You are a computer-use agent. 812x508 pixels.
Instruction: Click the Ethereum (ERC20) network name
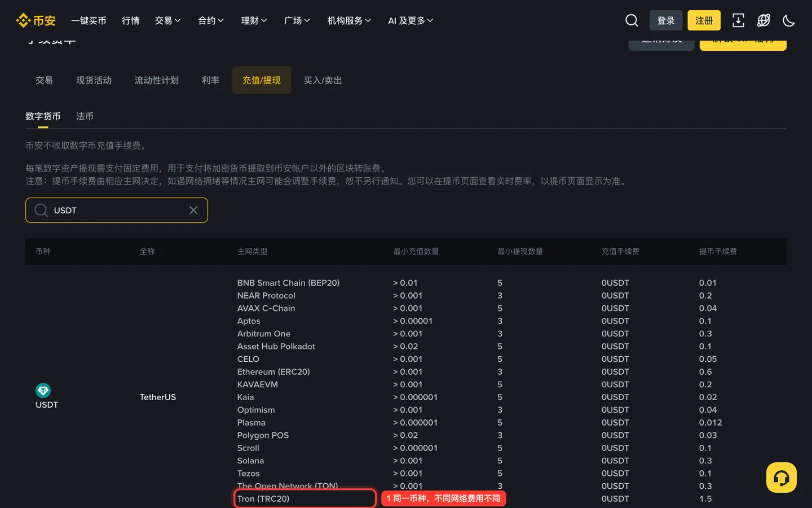point(273,372)
